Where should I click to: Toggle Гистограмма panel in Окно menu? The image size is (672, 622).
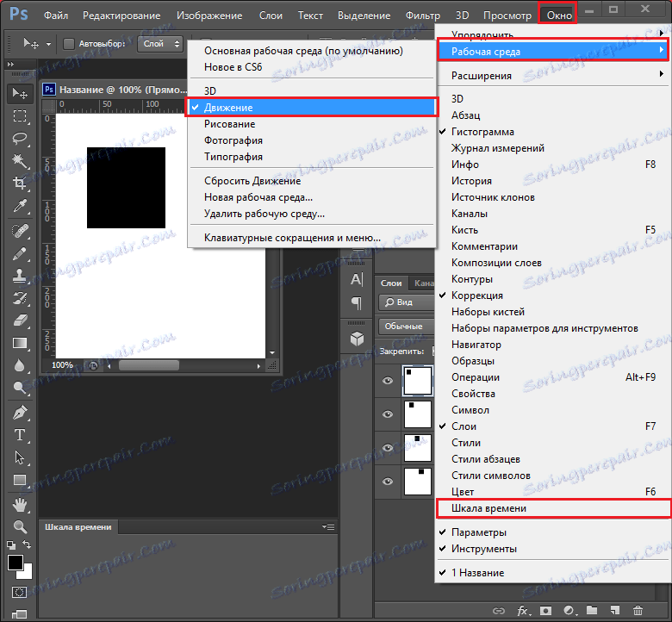click(x=553, y=132)
